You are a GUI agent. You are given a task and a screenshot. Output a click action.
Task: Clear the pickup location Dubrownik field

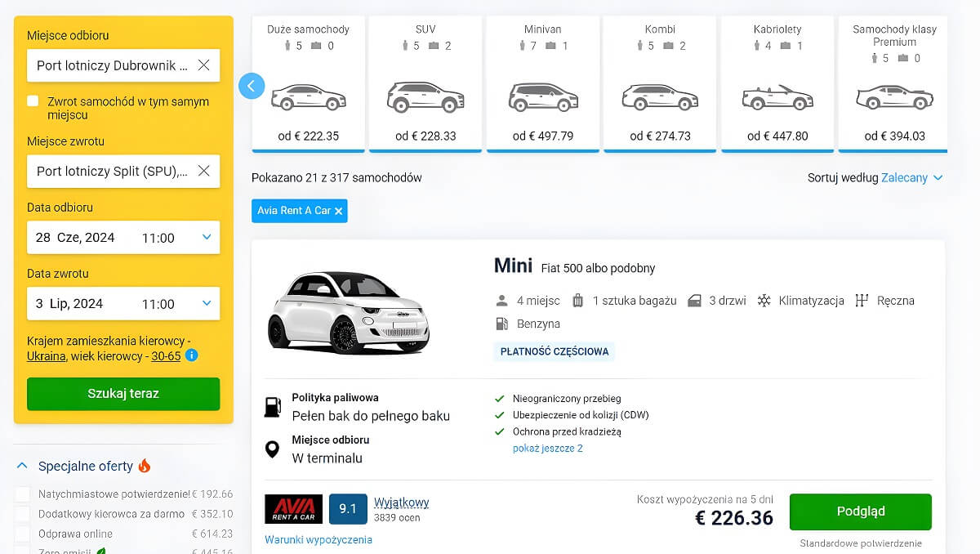[204, 65]
